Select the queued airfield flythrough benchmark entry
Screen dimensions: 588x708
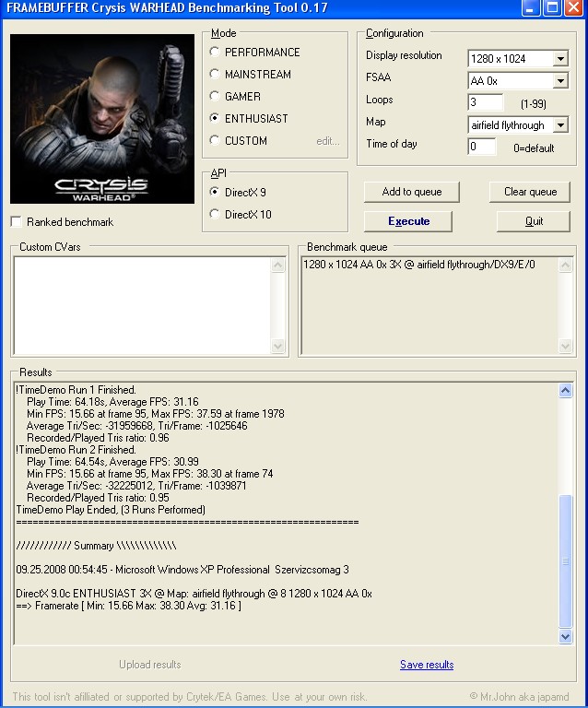[418, 265]
